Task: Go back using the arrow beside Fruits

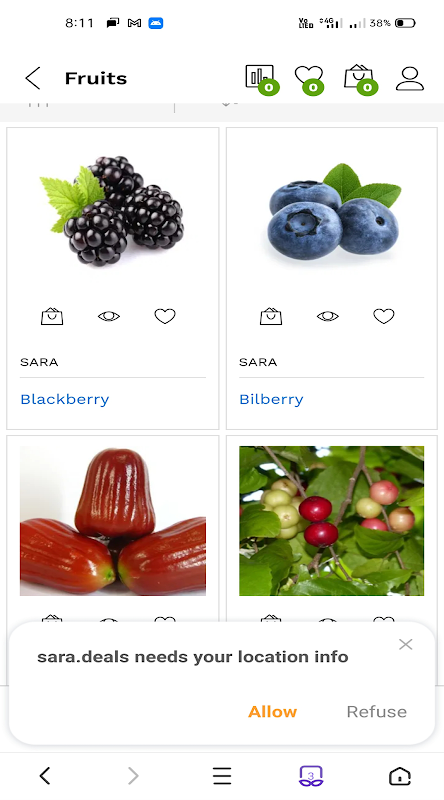Action: click(x=33, y=79)
